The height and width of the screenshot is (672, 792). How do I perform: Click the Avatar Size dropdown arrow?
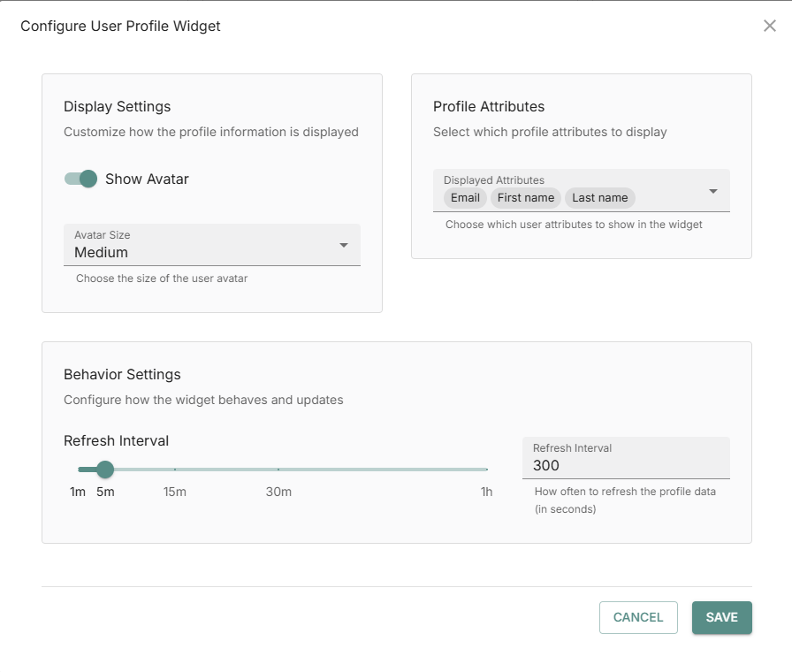click(344, 245)
